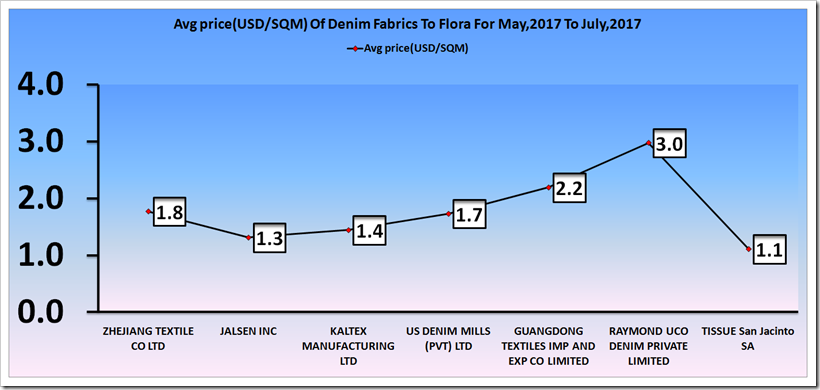Click the red data marker for Kaltex Manufacturing
Viewport: 820px width, 390px height.
click(x=349, y=230)
